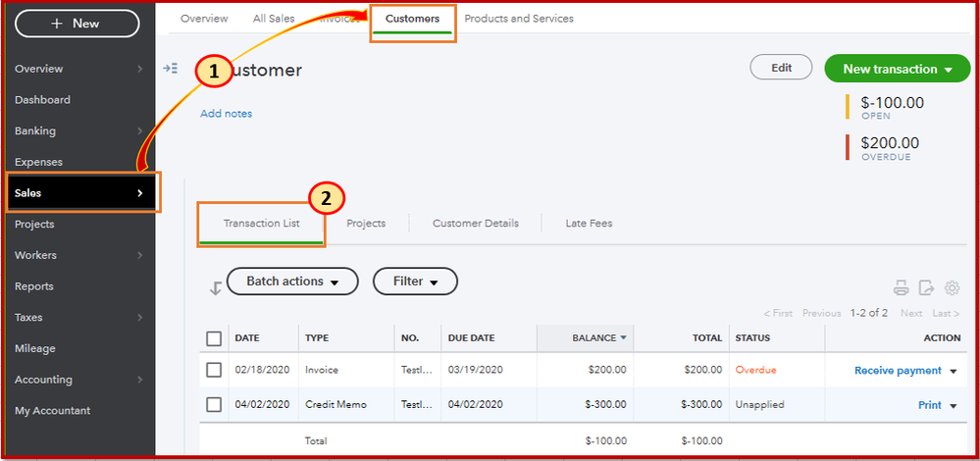The height and width of the screenshot is (461, 980).
Task: Open My Accountant in the sidebar
Action: click(53, 410)
